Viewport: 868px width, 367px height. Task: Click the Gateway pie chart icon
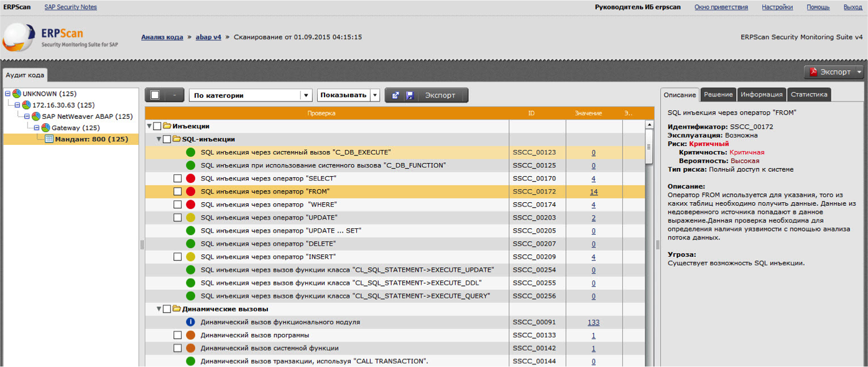[x=45, y=128]
